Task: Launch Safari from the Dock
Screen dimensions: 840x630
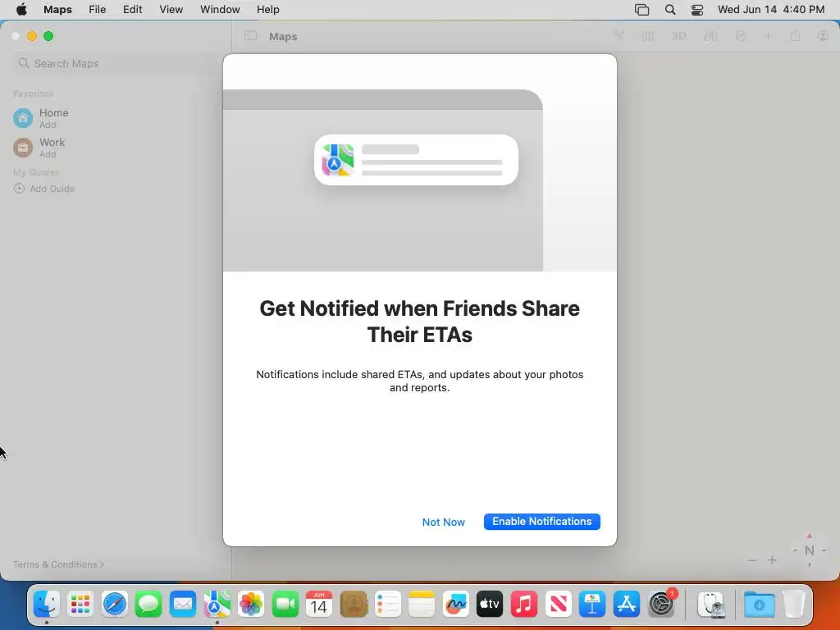Action: click(x=115, y=605)
